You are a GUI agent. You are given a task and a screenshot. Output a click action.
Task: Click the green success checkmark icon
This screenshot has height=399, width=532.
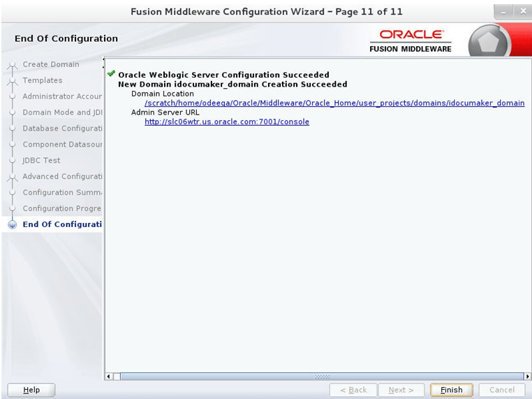(111, 73)
